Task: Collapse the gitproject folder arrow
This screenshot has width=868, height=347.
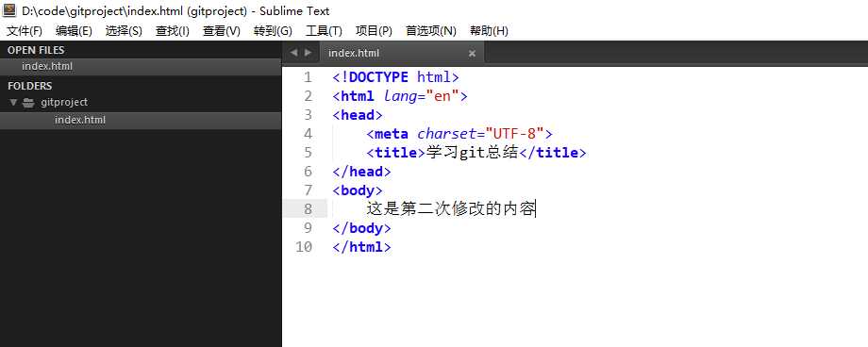Action: pyautogui.click(x=14, y=103)
